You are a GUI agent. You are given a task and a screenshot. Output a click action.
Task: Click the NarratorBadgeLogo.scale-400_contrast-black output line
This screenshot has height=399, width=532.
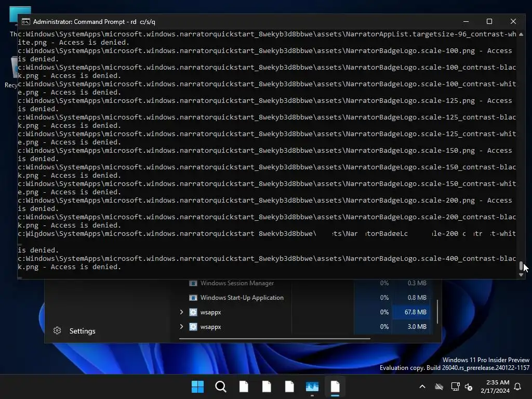point(267,262)
